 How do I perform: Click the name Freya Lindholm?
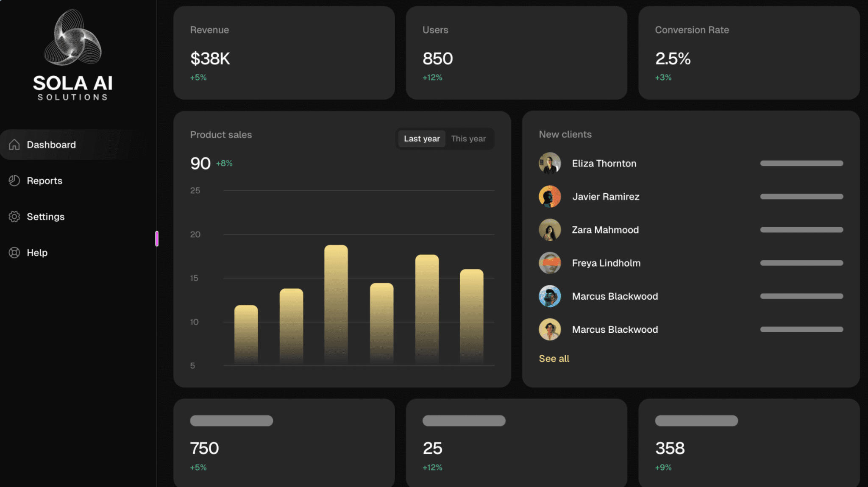coord(606,263)
